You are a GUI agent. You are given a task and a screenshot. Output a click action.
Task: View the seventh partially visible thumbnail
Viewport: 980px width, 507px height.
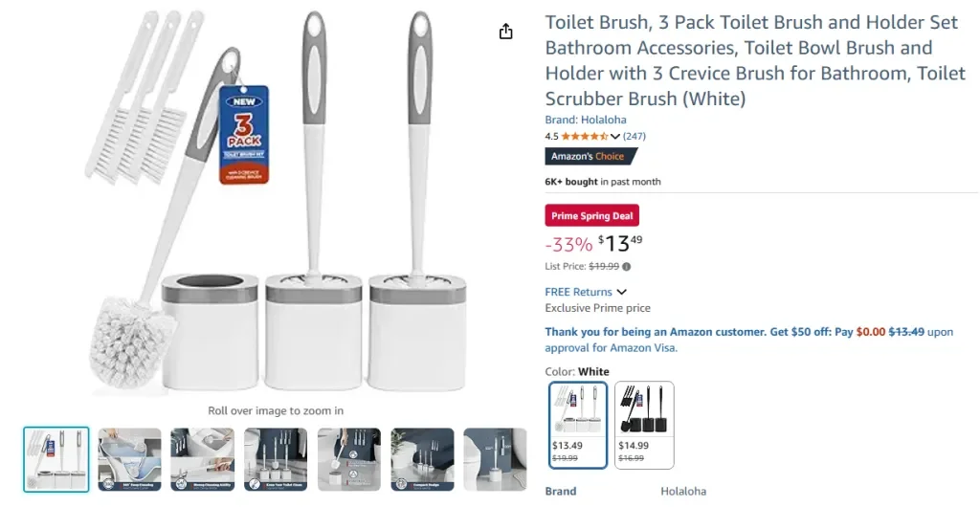495,459
